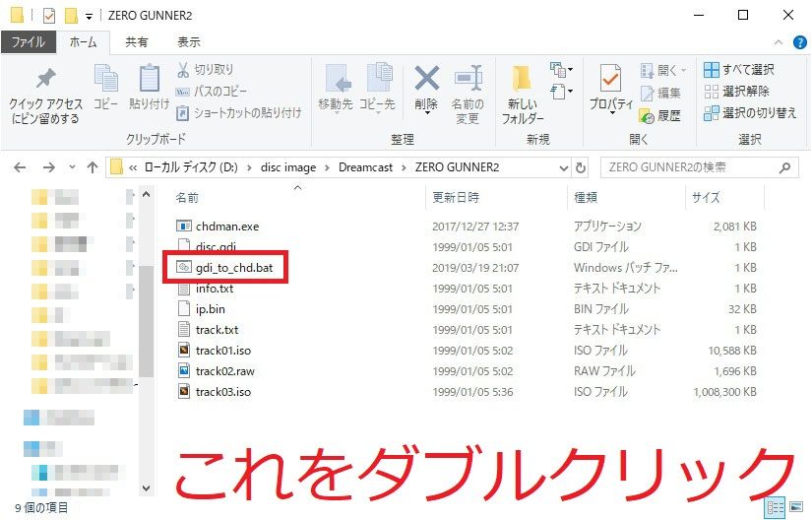Open the File (ファイル) tab
This screenshot has height=520, width=812.
[x=28, y=42]
